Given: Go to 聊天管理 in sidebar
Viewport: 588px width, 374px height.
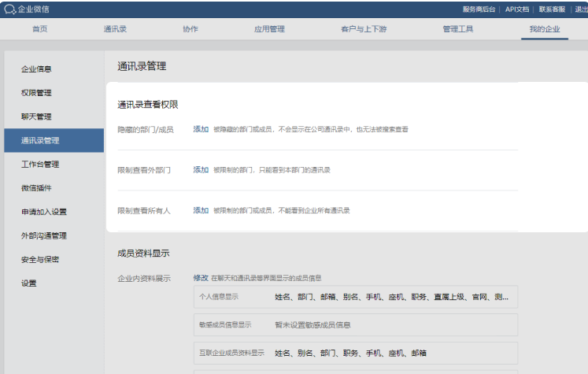Looking at the screenshot, I should (x=36, y=117).
